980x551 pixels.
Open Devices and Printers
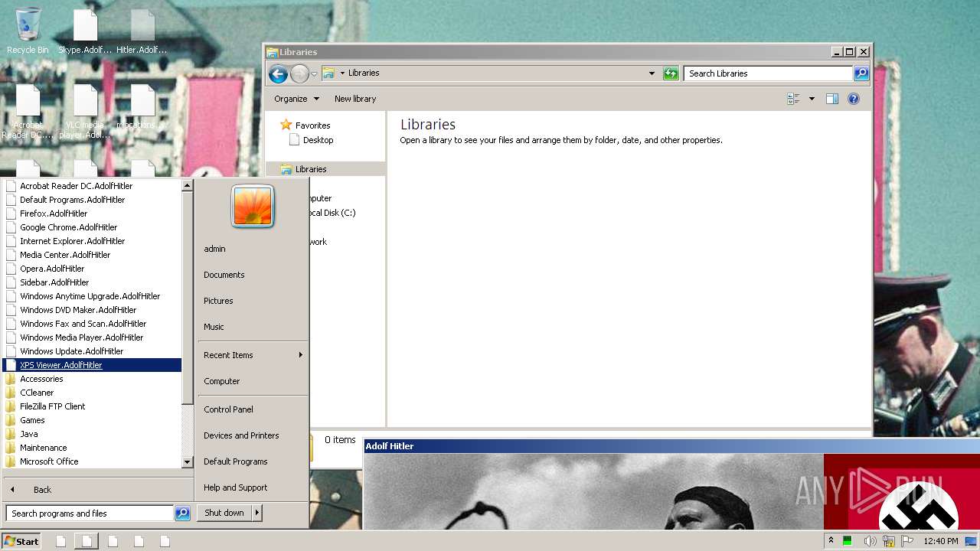tap(241, 435)
